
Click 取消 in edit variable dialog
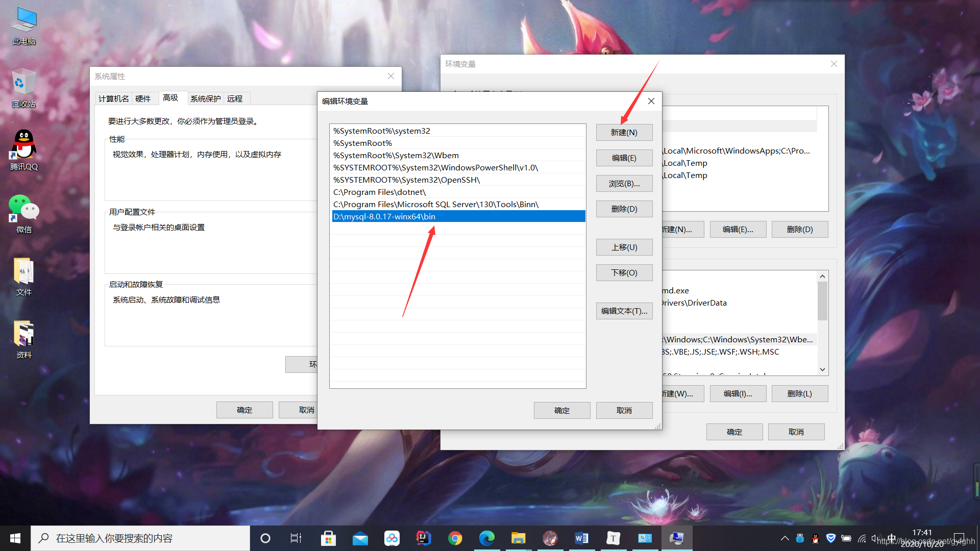click(624, 411)
